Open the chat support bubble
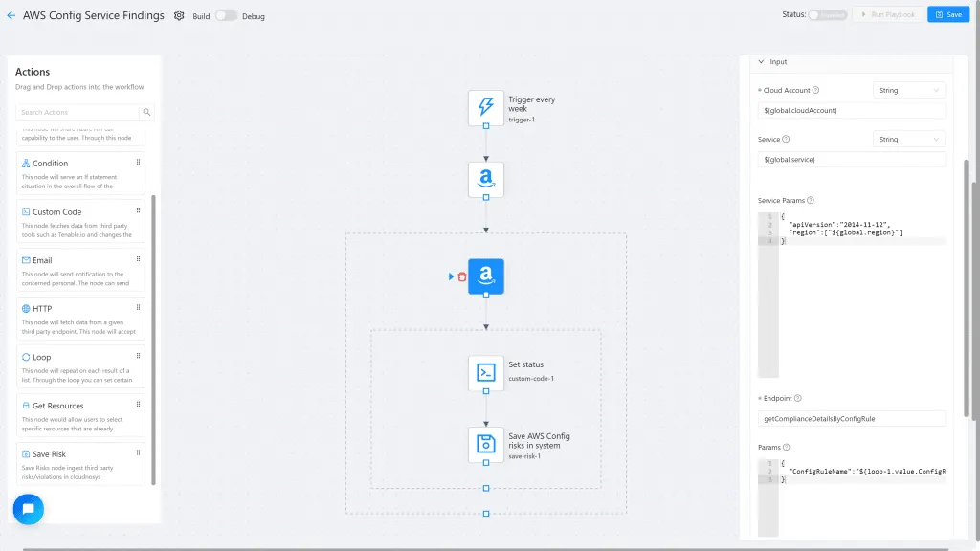This screenshot has height=551, width=980. 29,509
